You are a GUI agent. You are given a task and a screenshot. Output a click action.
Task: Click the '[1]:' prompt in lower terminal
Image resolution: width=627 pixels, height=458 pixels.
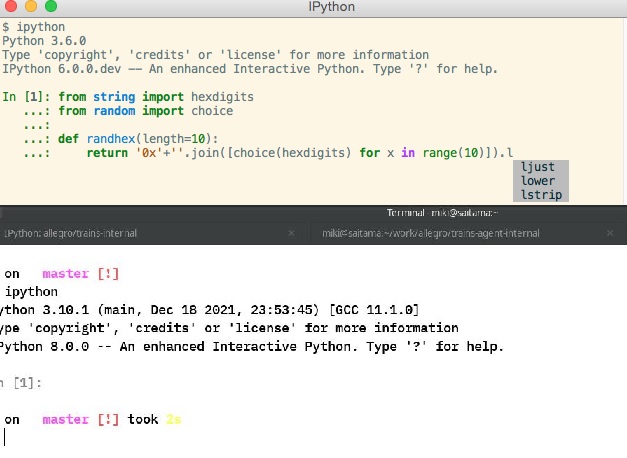(27, 383)
